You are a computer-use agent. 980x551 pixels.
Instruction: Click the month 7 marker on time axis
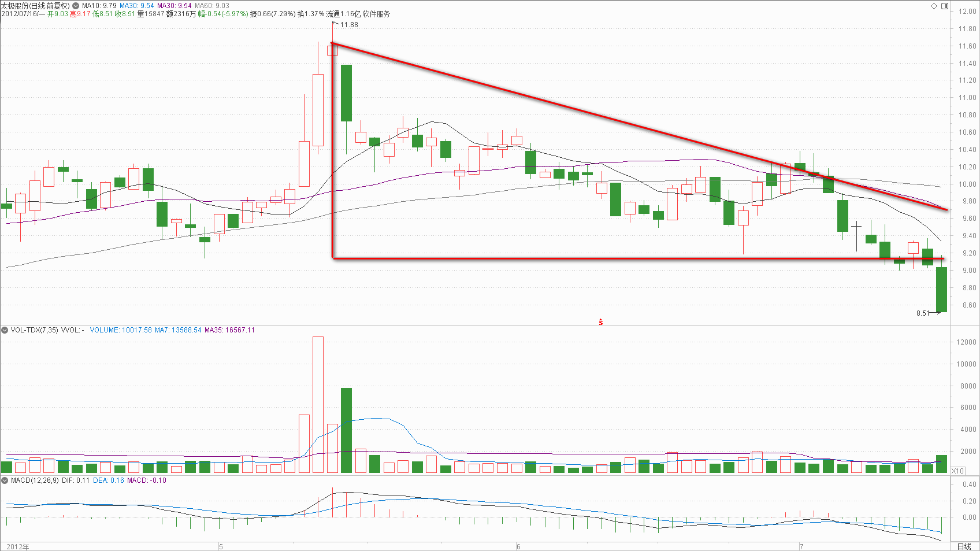pos(802,546)
